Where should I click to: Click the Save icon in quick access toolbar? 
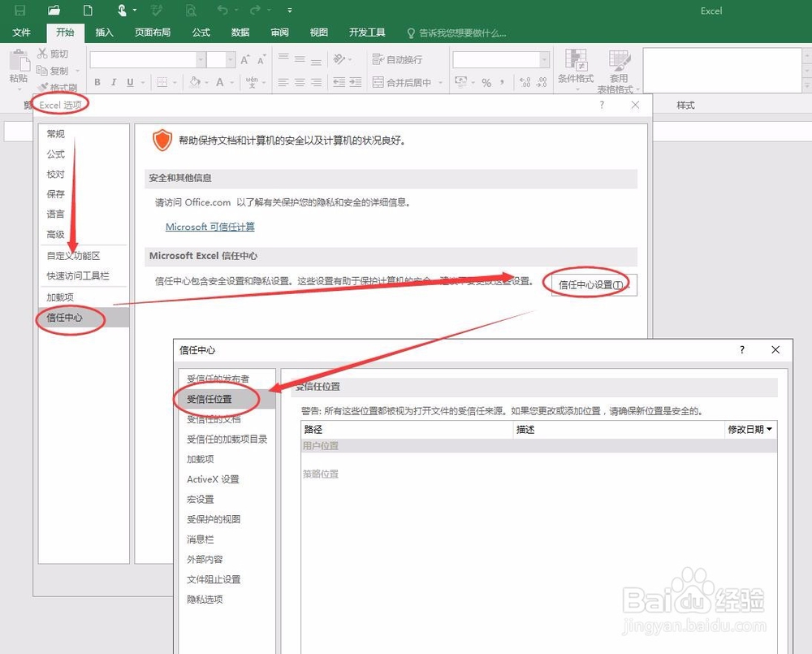19,11
